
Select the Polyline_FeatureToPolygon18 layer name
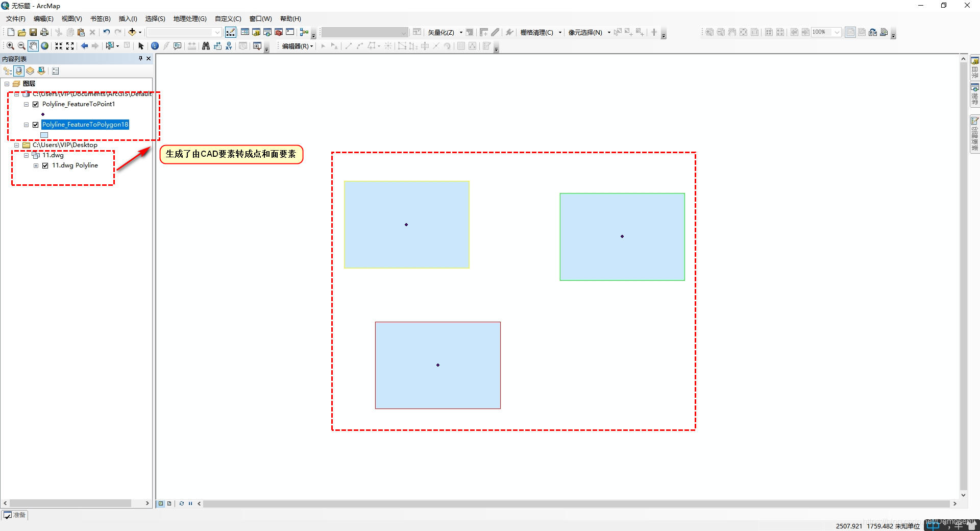tap(85, 125)
